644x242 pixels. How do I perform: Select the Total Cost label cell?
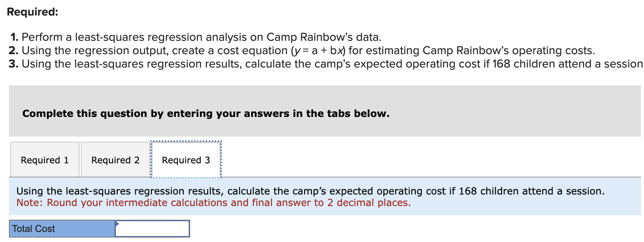pyautogui.click(x=61, y=229)
